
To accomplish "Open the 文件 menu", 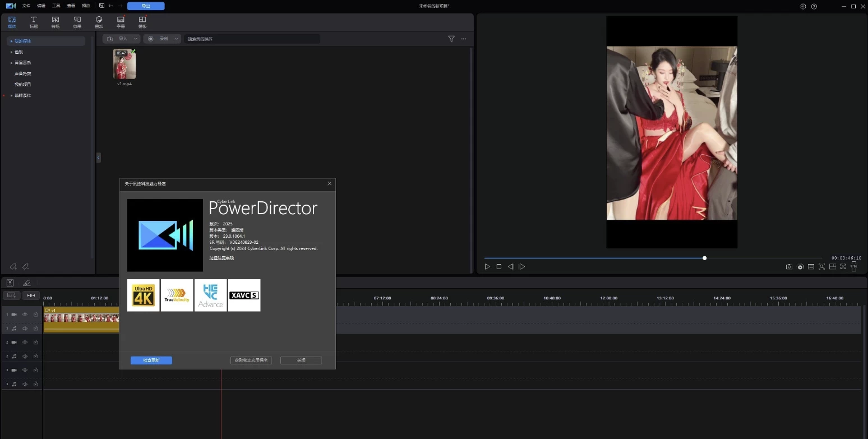I will point(25,6).
